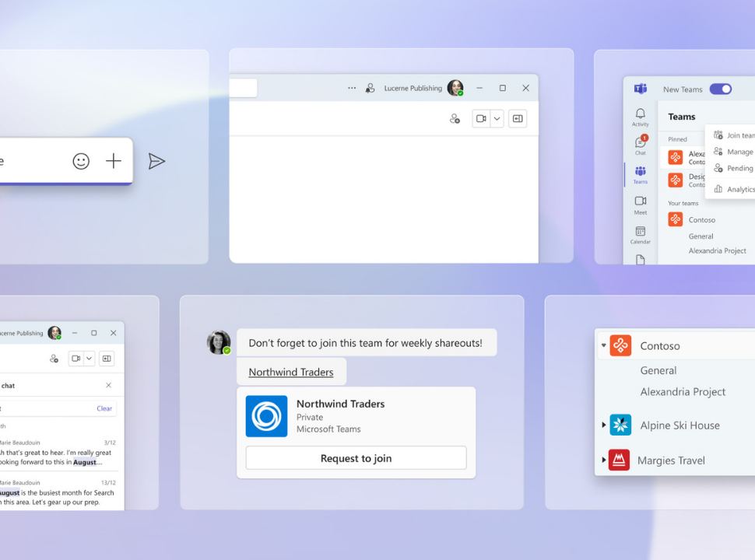Open the more options ellipsis in Lucerne Publishing window

coord(352,88)
